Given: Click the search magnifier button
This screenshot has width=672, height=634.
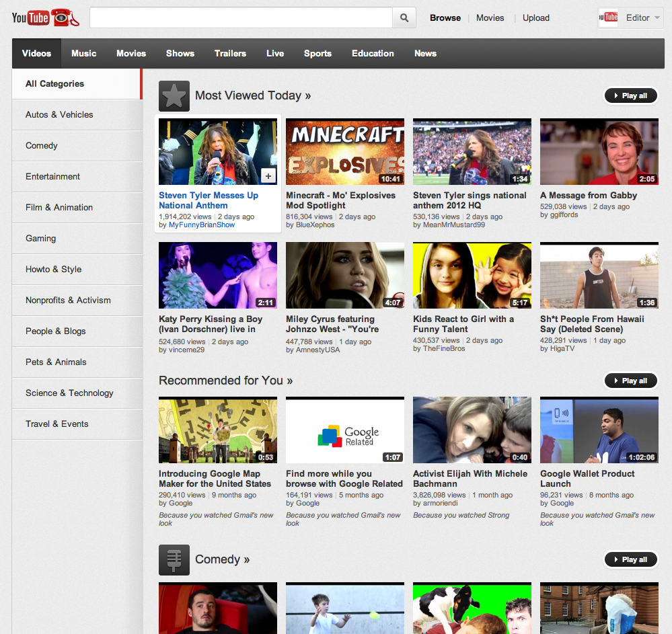Looking at the screenshot, I should pos(404,17).
